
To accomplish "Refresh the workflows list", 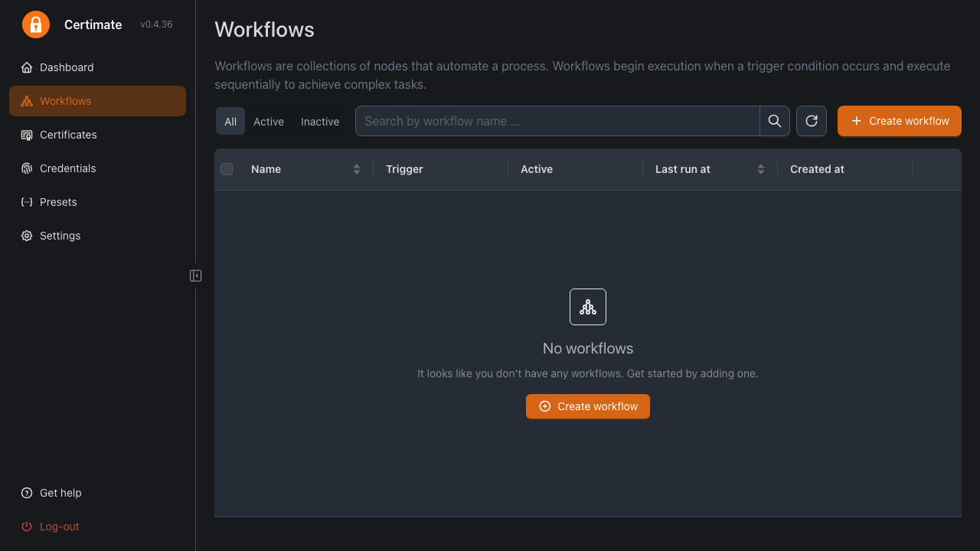I will point(812,121).
